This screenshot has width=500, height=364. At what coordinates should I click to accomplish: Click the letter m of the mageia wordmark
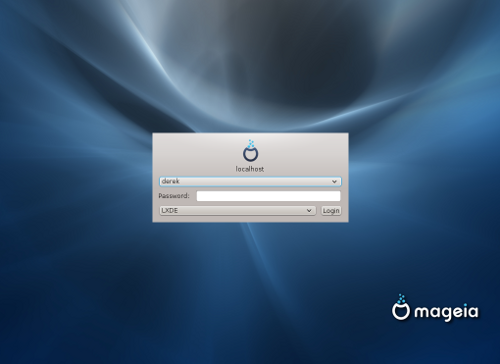421,312
